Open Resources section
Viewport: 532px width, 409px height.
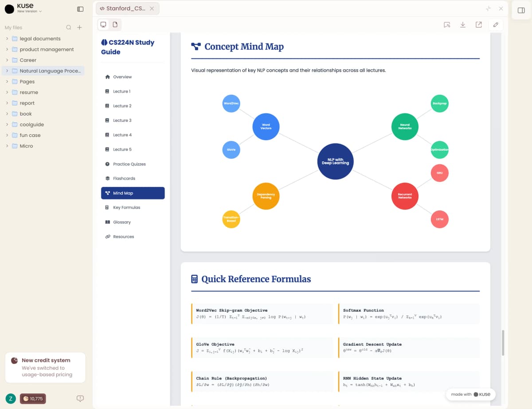(x=133, y=237)
